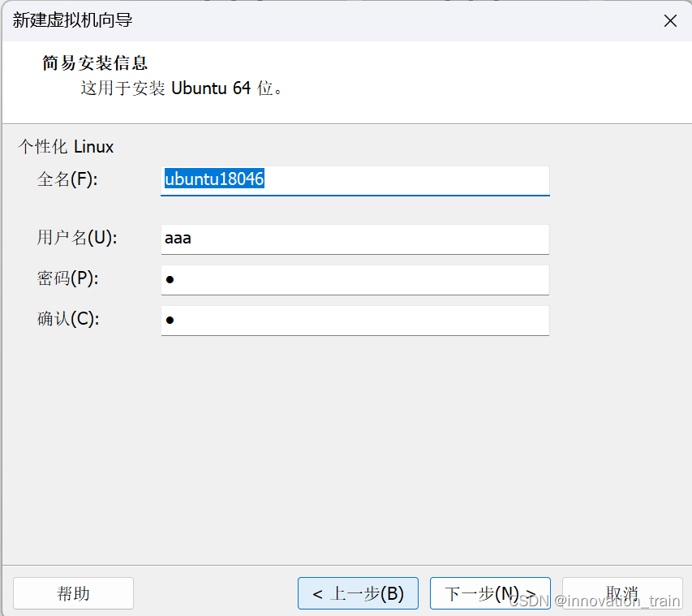This screenshot has width=692, height=616.
Task: Click the 确认 password confirmation field
Action: [355, 320]
